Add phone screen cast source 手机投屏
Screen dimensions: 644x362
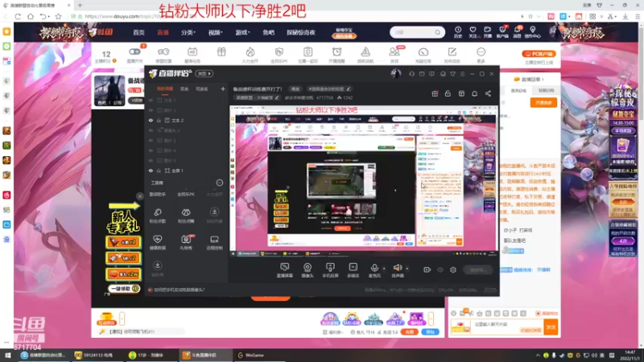[330, 270]
